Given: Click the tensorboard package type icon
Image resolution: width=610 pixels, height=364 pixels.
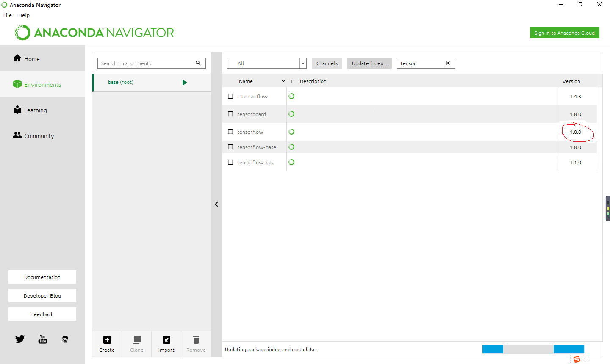Looking at the screenshot, I should [291, 114].
